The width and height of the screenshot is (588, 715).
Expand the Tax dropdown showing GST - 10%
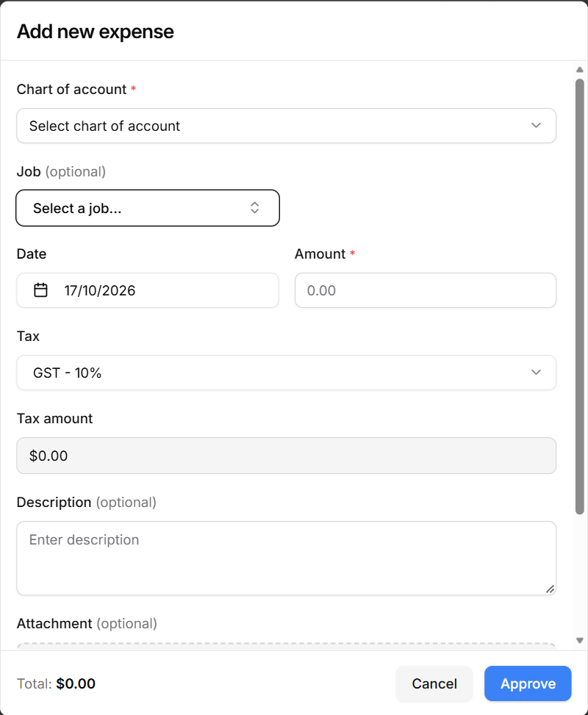[x=286, y=373]
